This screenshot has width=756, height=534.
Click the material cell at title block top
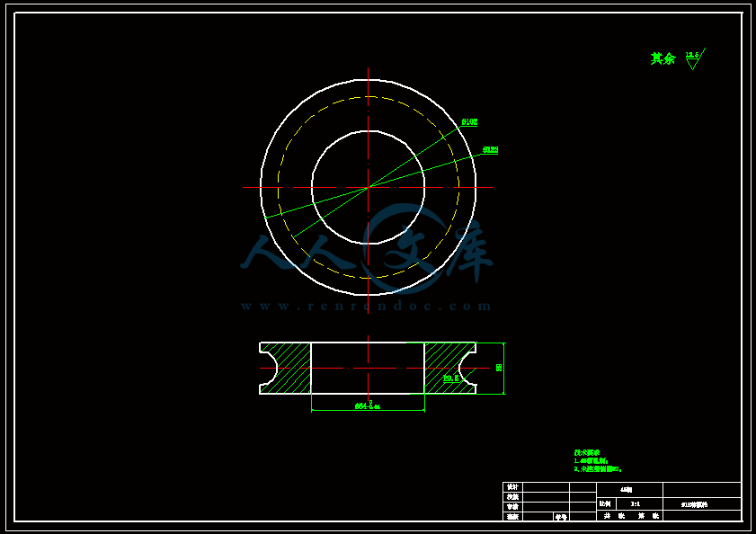[x=629, y=490]
